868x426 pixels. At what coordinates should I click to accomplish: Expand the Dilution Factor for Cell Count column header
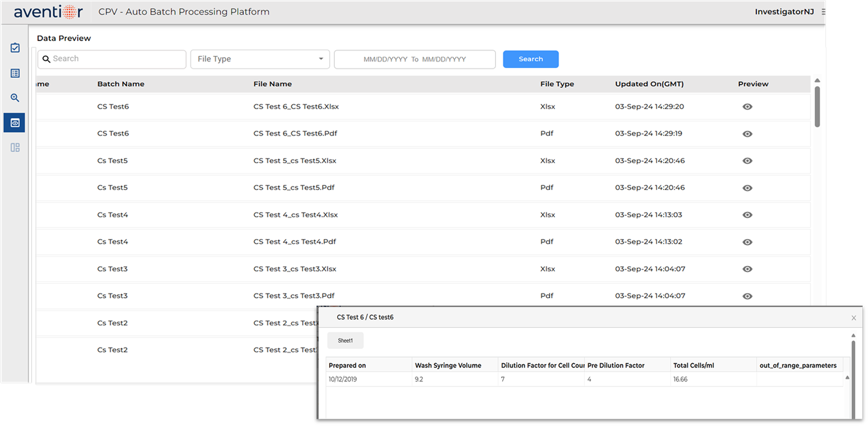coord(542,365)
